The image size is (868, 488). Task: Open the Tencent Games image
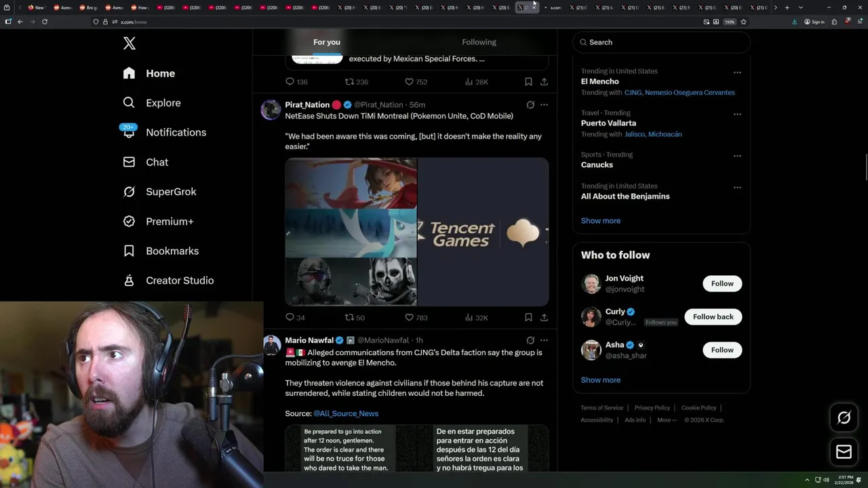483,232
